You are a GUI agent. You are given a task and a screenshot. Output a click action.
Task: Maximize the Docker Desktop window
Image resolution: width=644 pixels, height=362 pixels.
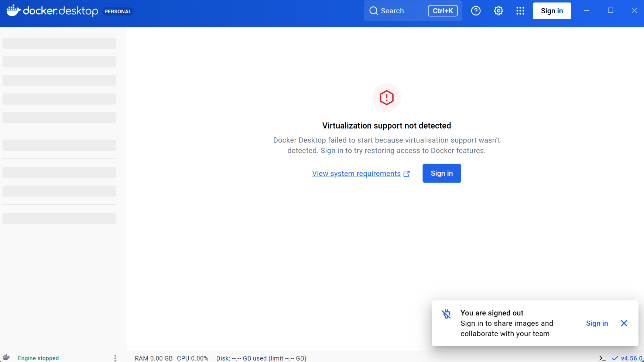pyautogui.click(x=611, y=11)
